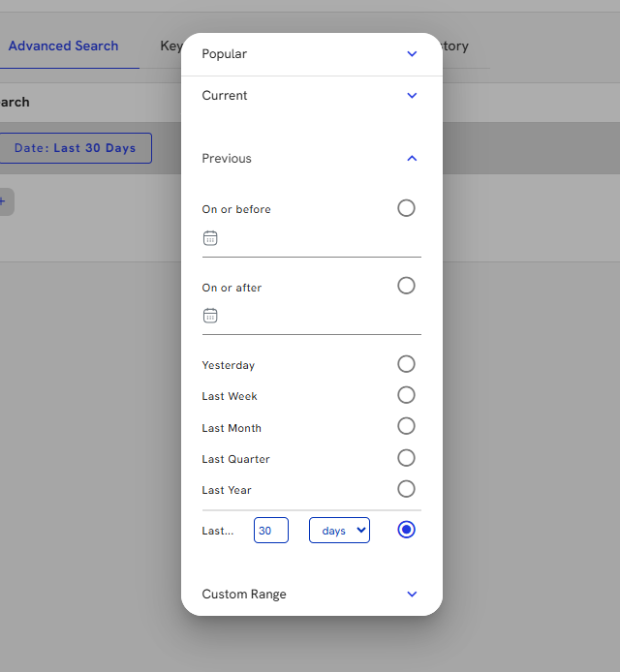Collapse the Previous section
Image resolution: width=620 pixels, height=672 pixels.
point(412,159)
